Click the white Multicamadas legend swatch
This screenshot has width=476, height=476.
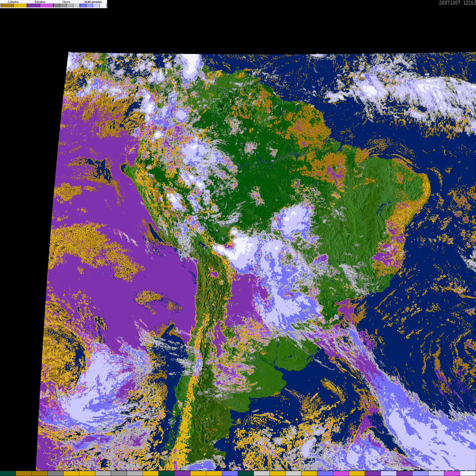point(103,5)
